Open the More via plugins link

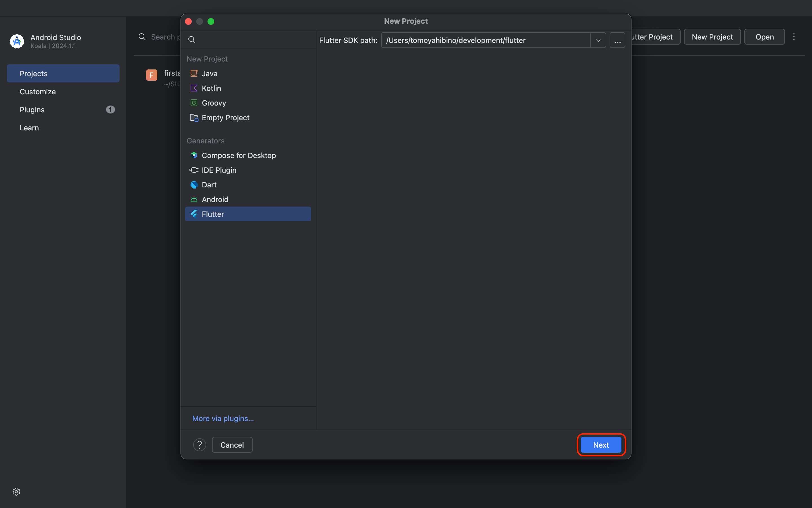pos(223,418)
